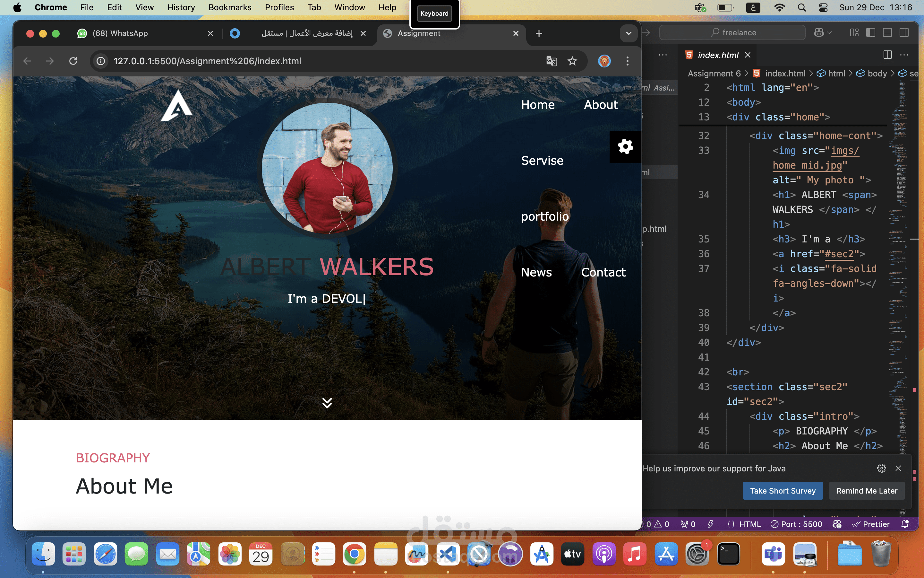Click the About nav link

(601, 105)
